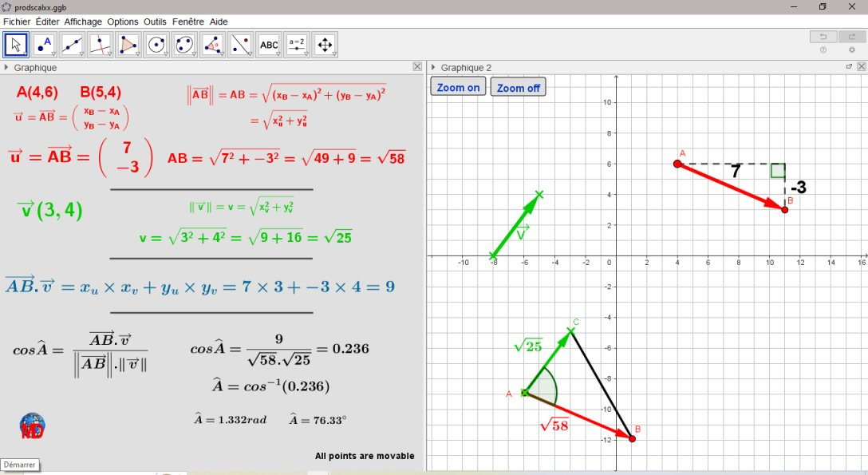Choose the Line through two points tool
This screenshot has width=868, height=475.
pos(73,45)
